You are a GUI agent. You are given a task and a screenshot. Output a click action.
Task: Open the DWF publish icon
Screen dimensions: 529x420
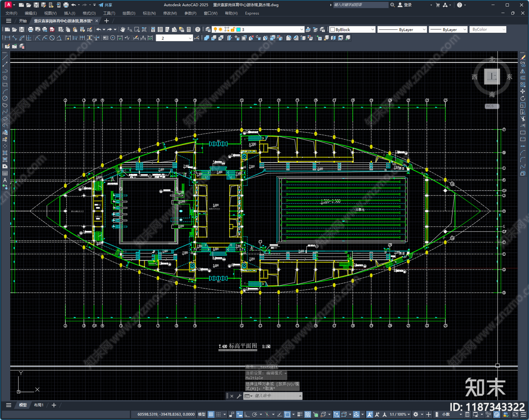pyautogui.click(x=52, y=29)
